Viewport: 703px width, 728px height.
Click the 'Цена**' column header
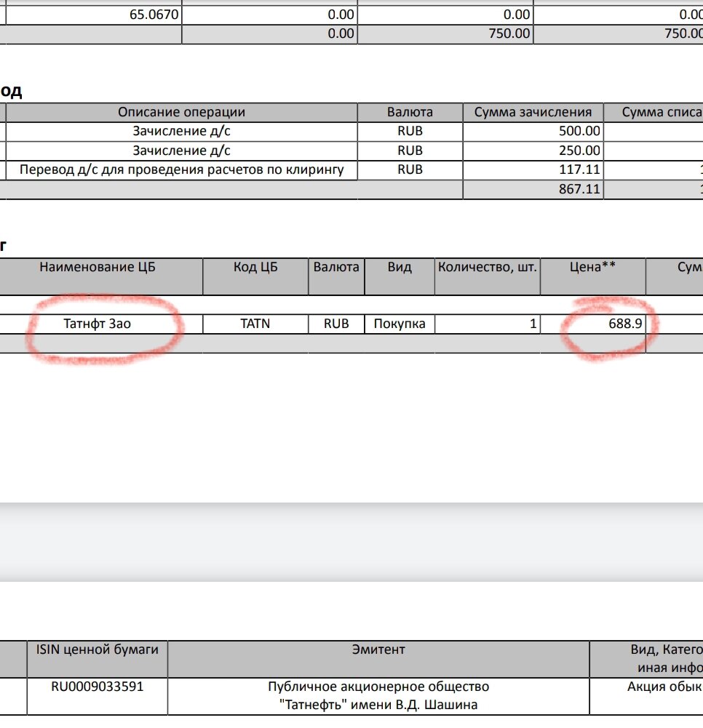tap(593, 276)
